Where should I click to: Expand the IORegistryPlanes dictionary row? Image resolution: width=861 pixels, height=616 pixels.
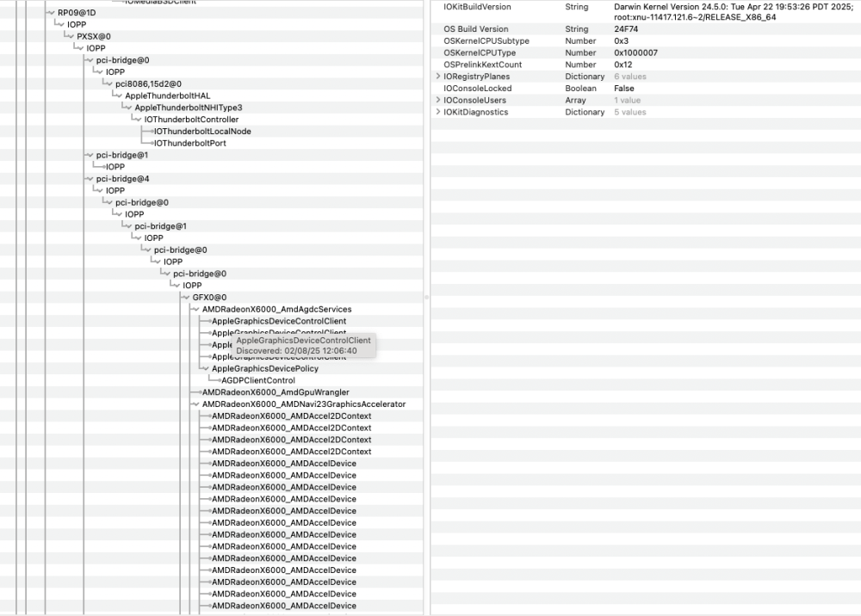coord(438,77)
